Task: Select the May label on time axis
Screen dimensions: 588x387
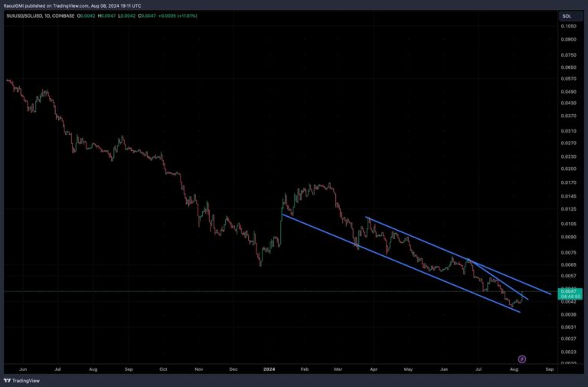Action: pyautogui.click(x=408, y=369)
